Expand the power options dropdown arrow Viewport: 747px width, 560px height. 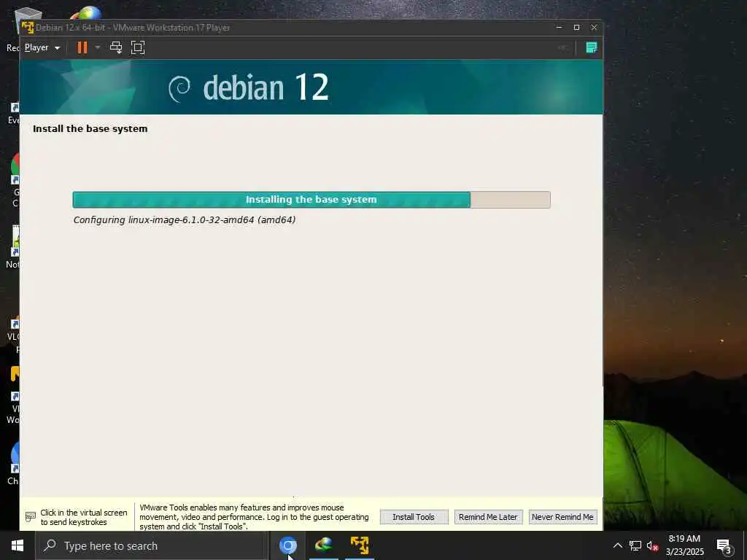(x=98, y=47)
